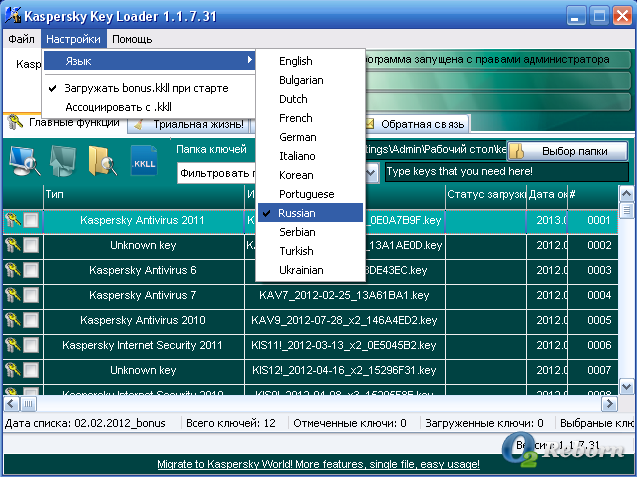
Task: Click 'Всего ключей: 12' in status bar
Action: pyautogui.click(x=231, y=423)
